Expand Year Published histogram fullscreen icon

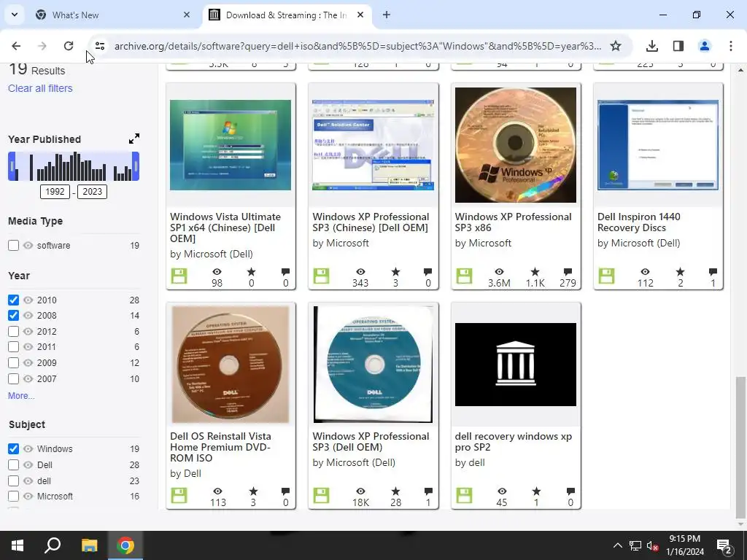[x=134, y=139]
